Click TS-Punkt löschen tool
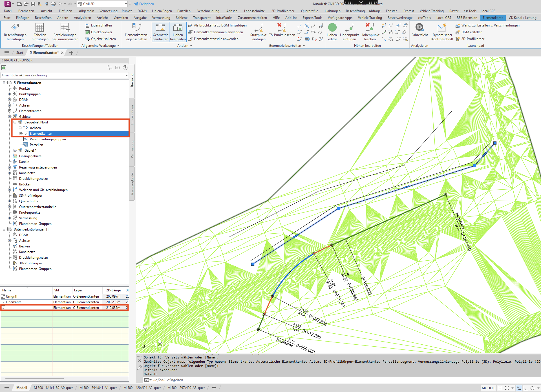The height and width of the screenshot is (392, 541). (282, 30)
